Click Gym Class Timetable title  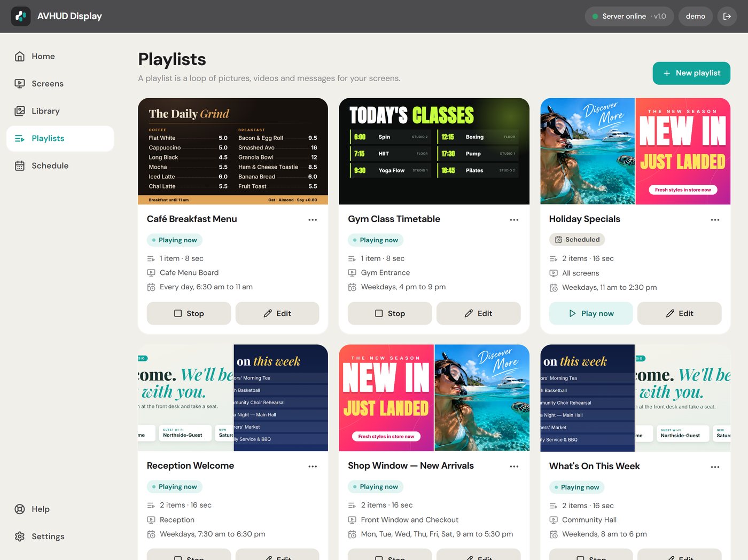tap(394, 219)
